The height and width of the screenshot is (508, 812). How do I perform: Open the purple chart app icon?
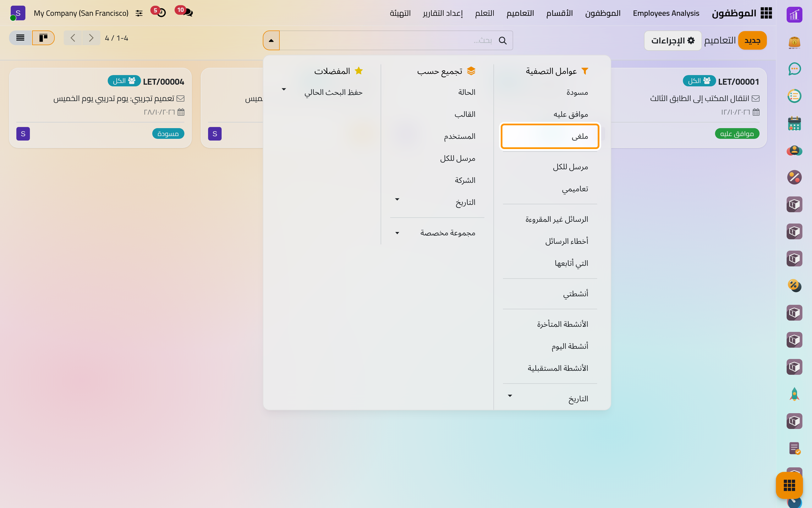794,15
